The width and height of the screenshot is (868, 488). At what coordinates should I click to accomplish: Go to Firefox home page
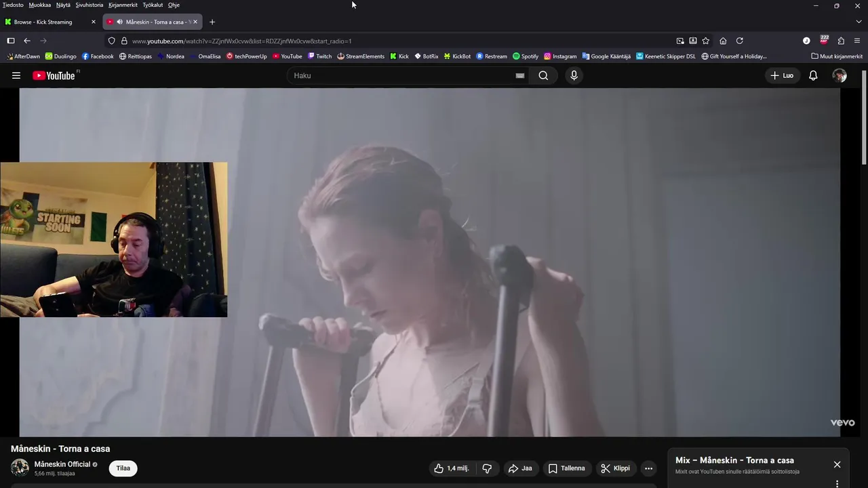tap(723, 41)
